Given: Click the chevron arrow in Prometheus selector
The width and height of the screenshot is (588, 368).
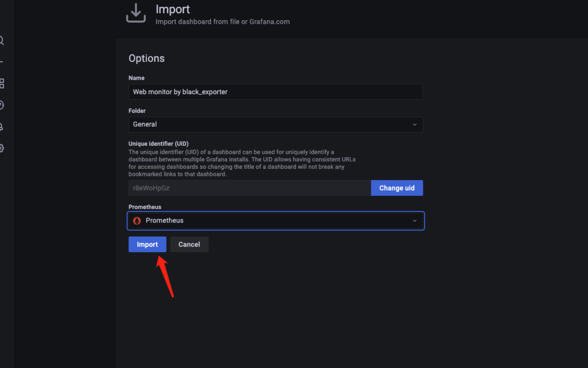Looking at the screenshot, I should 414,221.
